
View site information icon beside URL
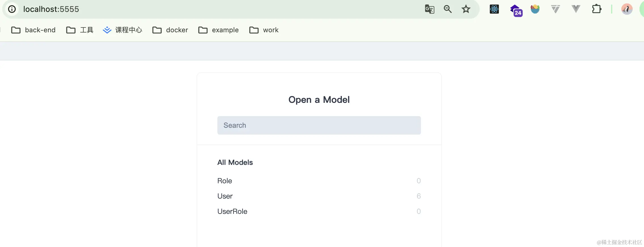[x=12, y=9]
